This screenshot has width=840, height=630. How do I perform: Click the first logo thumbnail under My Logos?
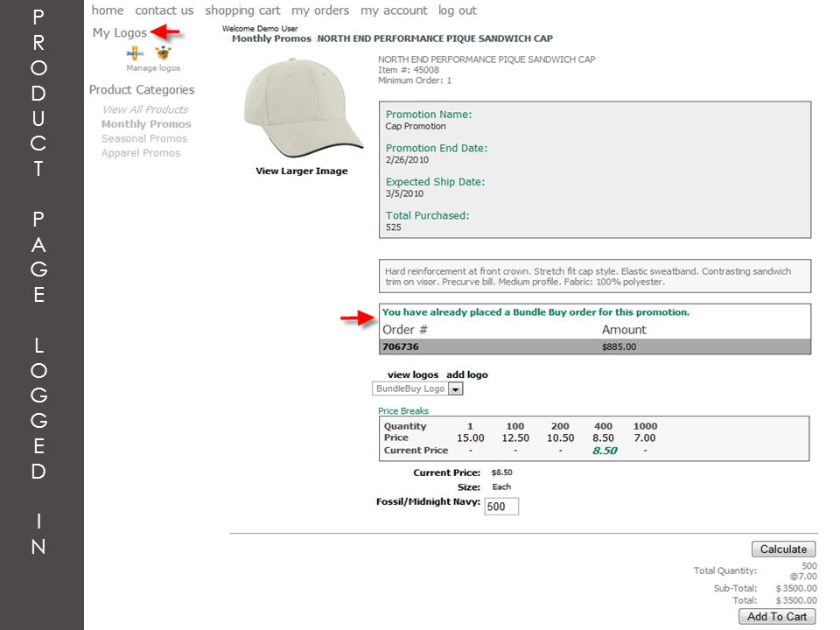point(135,53)
